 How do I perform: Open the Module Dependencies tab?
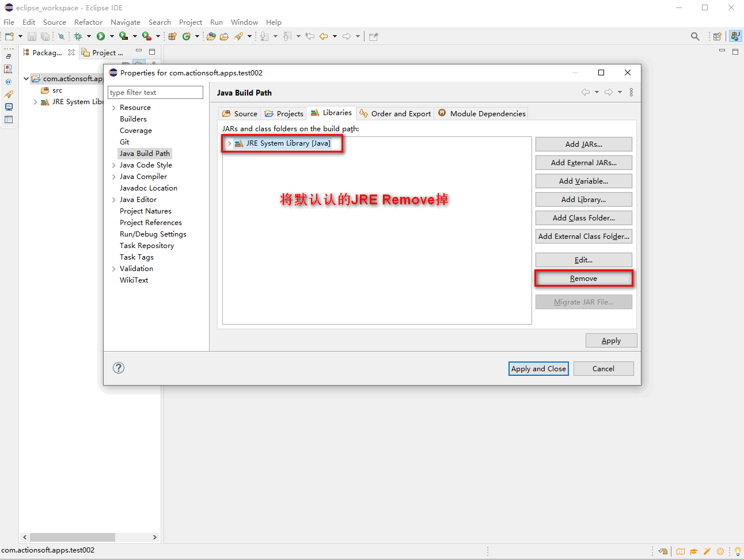(482, 113)
